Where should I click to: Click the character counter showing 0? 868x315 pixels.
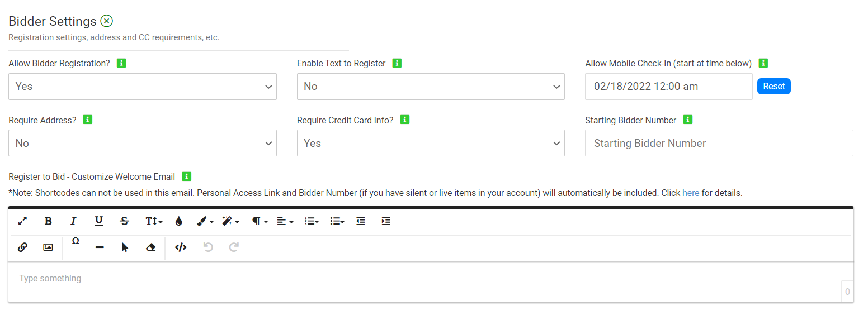(847, 292)
